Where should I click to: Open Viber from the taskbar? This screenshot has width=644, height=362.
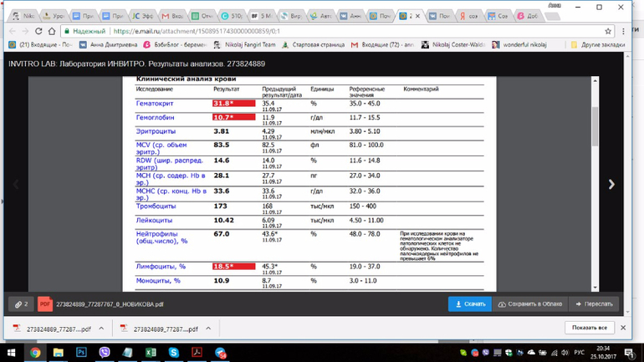pos(105,353)
